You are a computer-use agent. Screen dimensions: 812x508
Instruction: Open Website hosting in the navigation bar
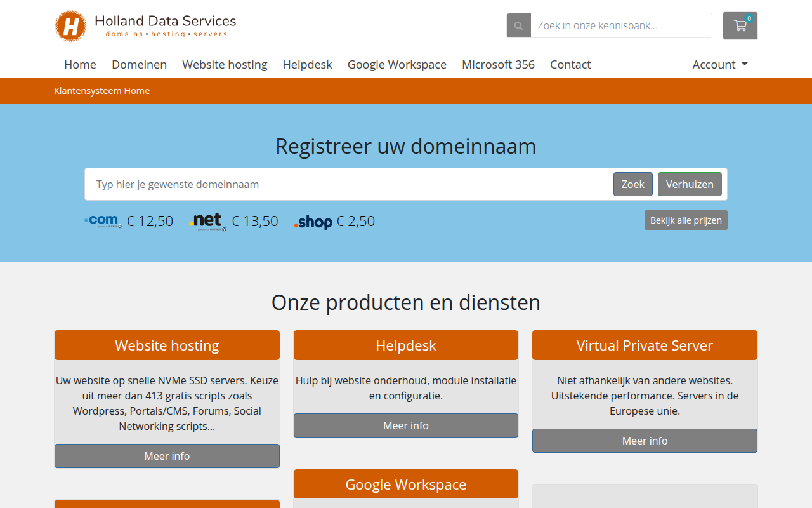coord(225,64)
